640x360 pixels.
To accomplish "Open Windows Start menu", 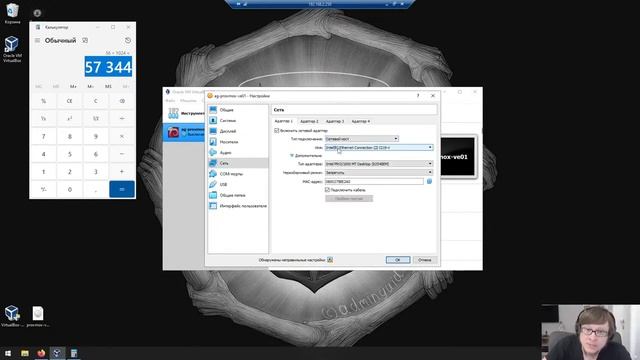I will (8, 353).
